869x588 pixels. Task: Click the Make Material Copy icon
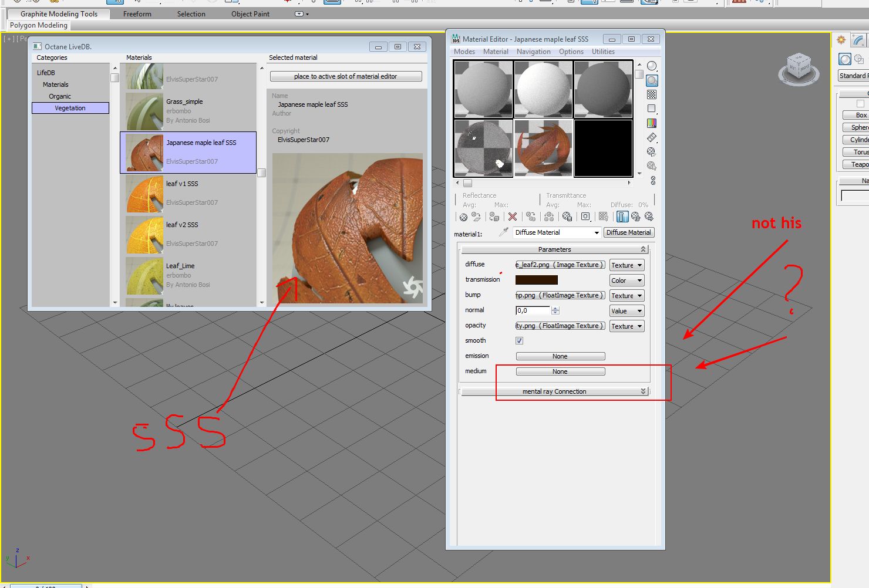tap(531, 217)
